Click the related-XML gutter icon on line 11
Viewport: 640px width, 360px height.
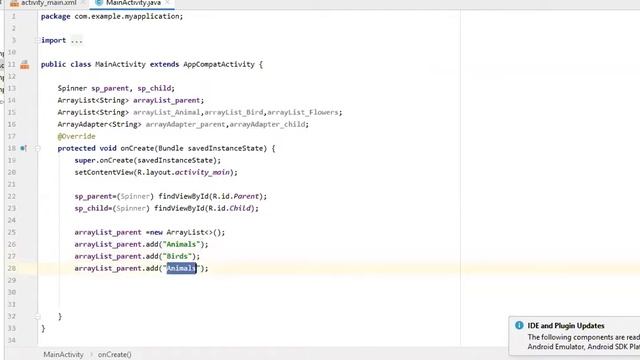click(24, 64)
